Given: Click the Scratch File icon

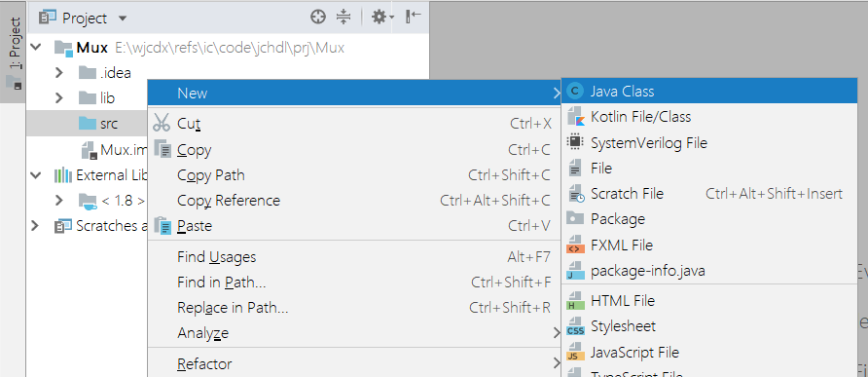Looking at the screenshot, I should tap(576, 194).
